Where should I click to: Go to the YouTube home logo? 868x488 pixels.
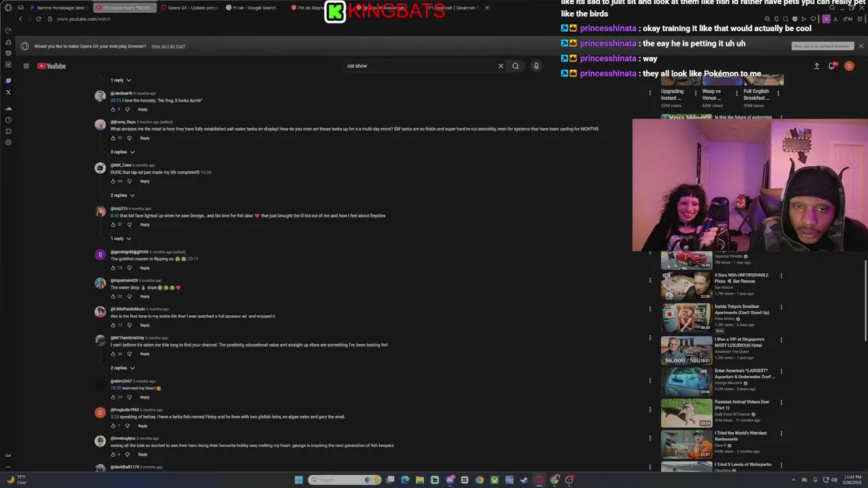click(x=52, y=66)
